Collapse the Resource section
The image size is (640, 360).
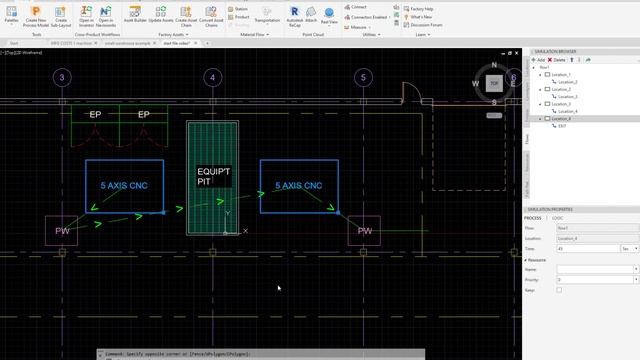coord(526,260)
